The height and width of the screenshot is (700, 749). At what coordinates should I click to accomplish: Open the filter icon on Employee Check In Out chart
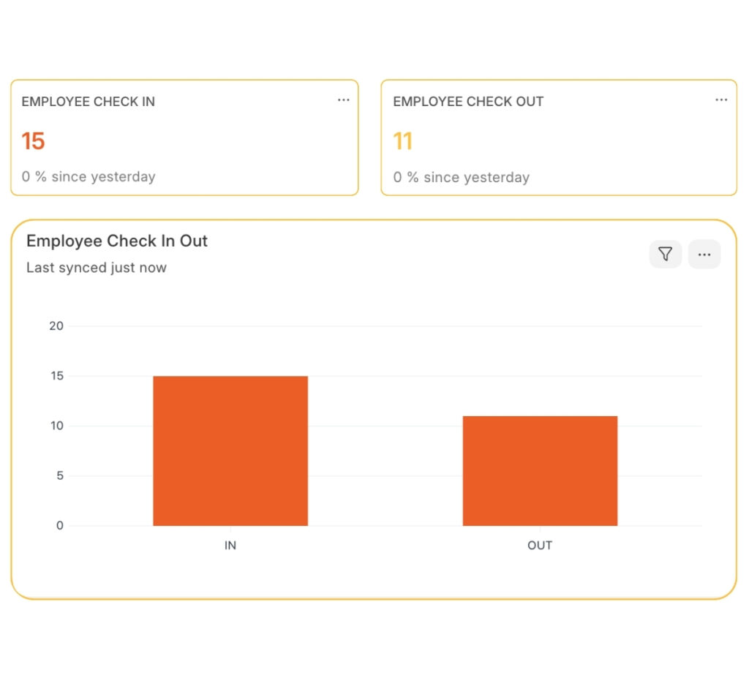click(665, 254)
